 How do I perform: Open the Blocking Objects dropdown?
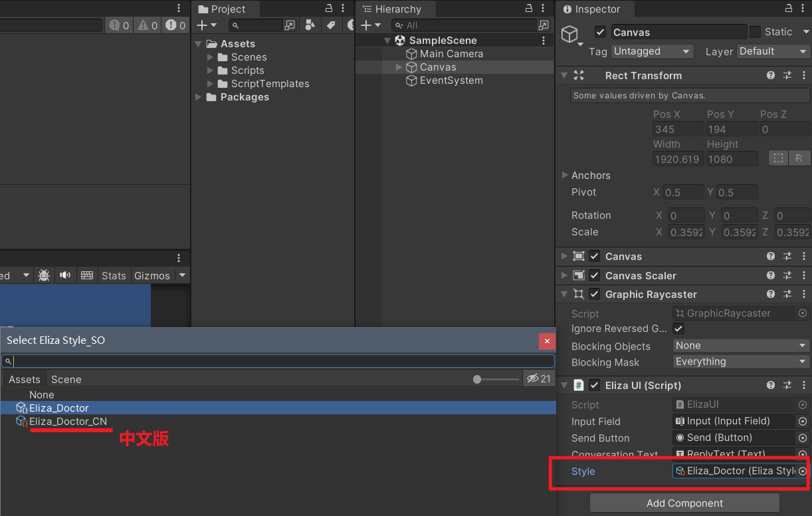[x=741, y=346]
